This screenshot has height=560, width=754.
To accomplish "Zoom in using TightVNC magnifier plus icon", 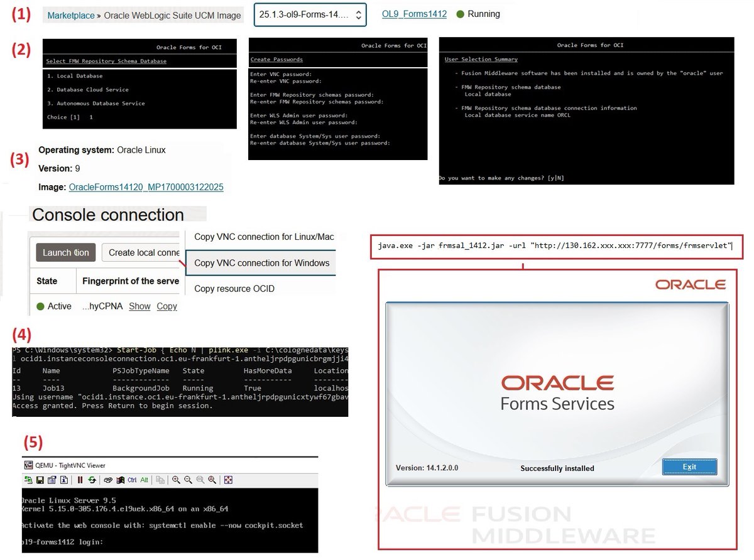I will tap(177, 480).
